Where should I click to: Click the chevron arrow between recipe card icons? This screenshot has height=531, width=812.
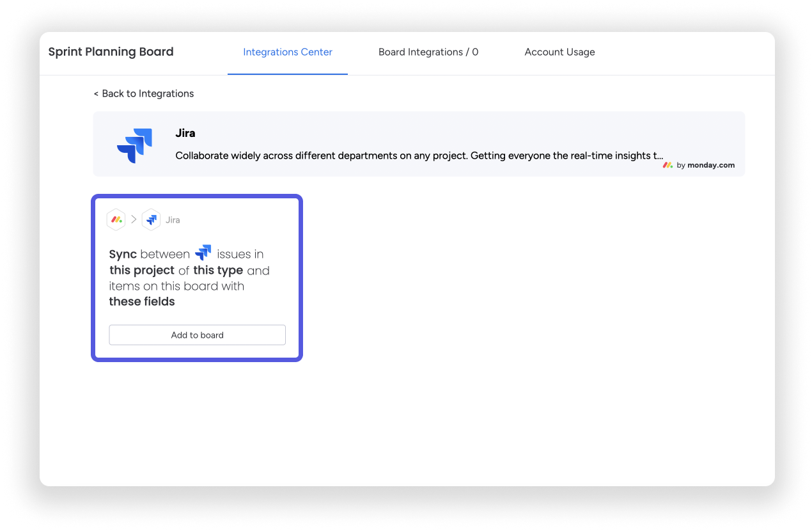[134, 219]
